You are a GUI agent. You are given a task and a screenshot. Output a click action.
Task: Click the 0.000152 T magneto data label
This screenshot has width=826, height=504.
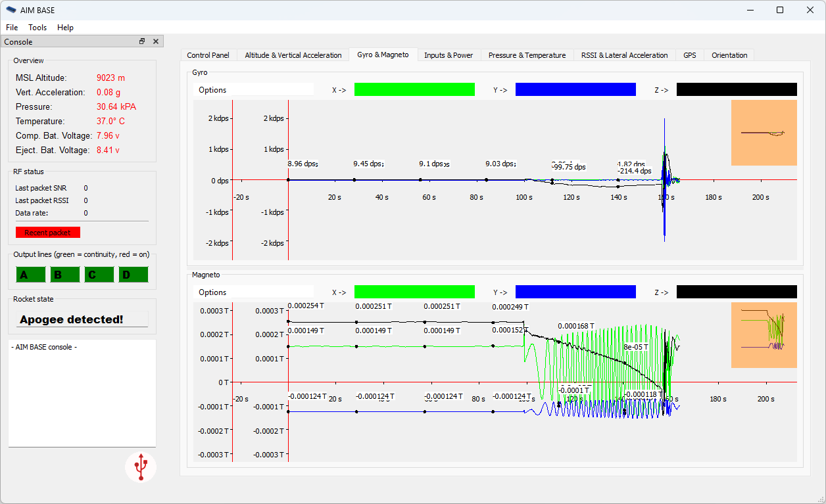511,330
